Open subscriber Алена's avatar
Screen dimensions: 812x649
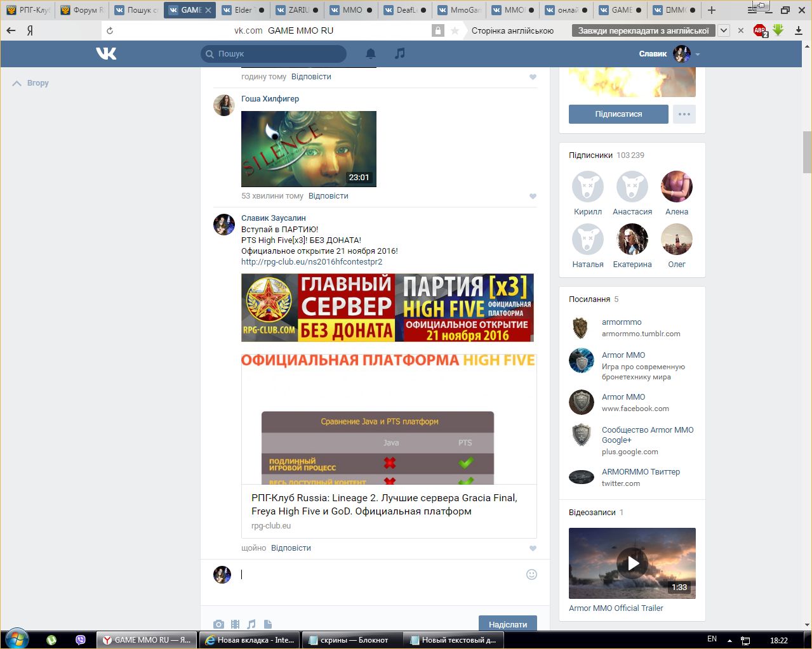point(677,187)
